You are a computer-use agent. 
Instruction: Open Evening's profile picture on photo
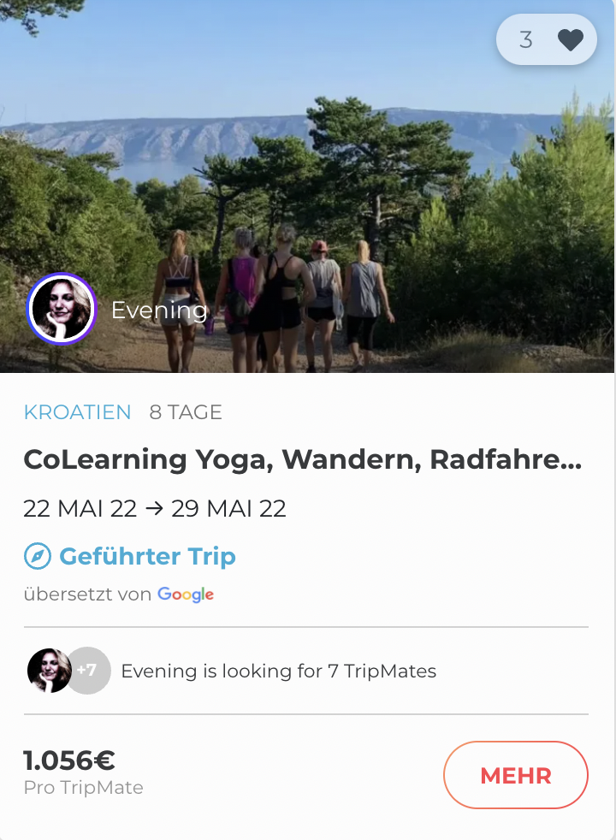[62, 309]
